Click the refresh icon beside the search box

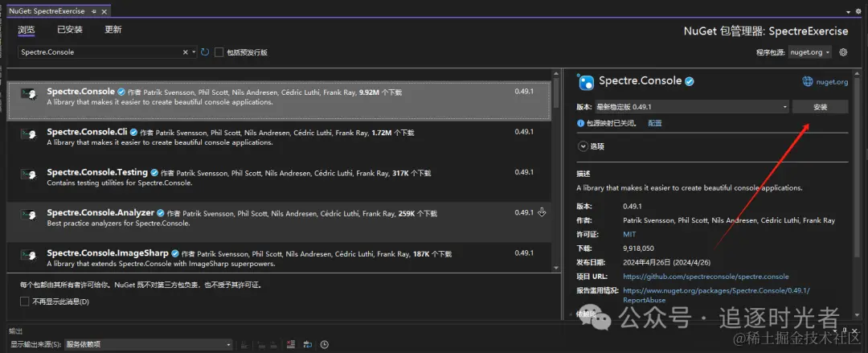click(205, 52)
